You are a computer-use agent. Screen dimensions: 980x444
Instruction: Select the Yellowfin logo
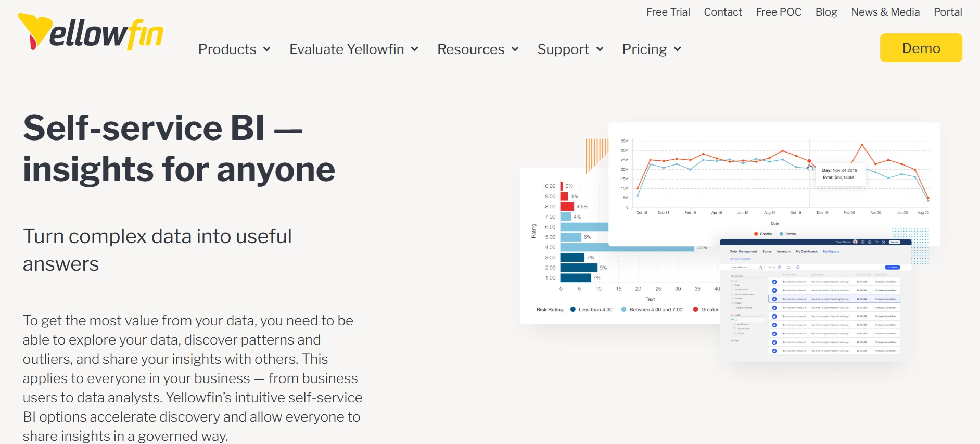click(91, 31)
